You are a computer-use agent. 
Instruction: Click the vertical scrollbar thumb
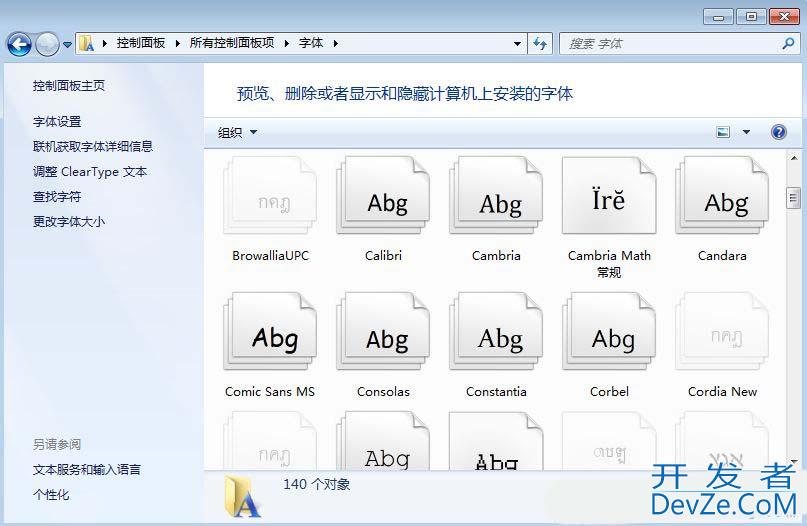point(794,198)
